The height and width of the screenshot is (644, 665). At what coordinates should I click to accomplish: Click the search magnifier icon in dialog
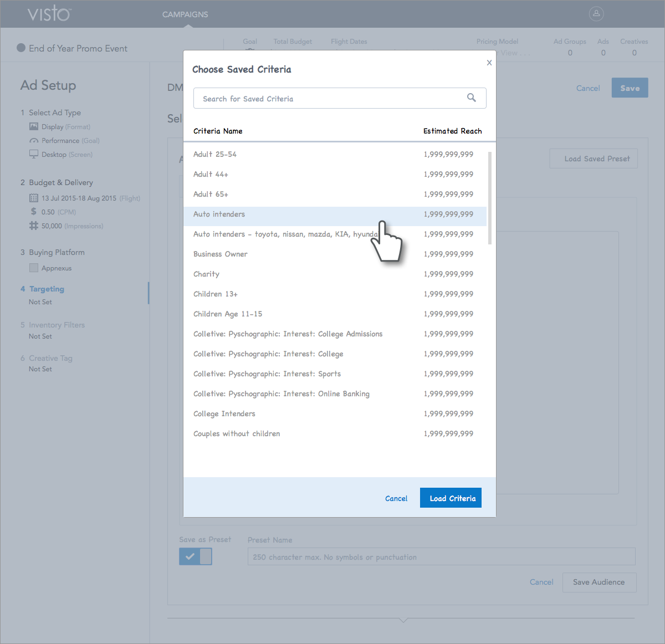click(x=471, y=98)
